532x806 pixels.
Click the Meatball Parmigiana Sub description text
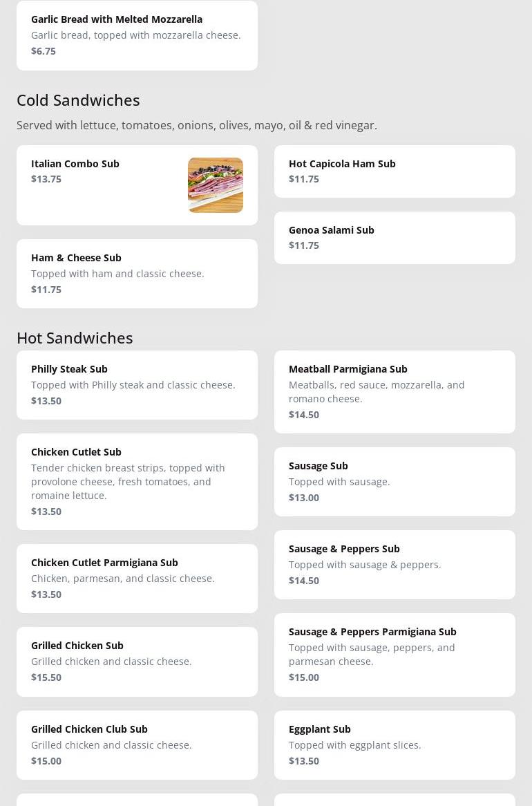pos(377,392)
